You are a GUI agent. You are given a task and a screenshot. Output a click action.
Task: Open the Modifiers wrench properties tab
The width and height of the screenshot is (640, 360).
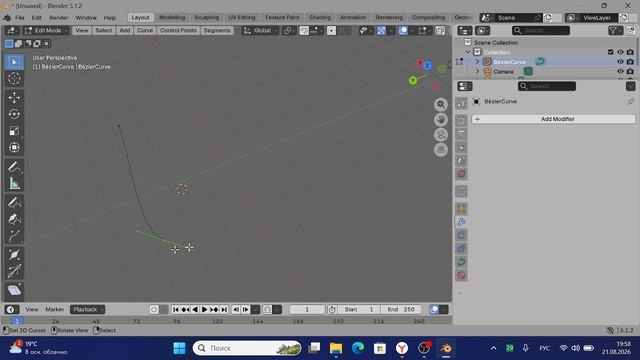[x=461, y=222]
